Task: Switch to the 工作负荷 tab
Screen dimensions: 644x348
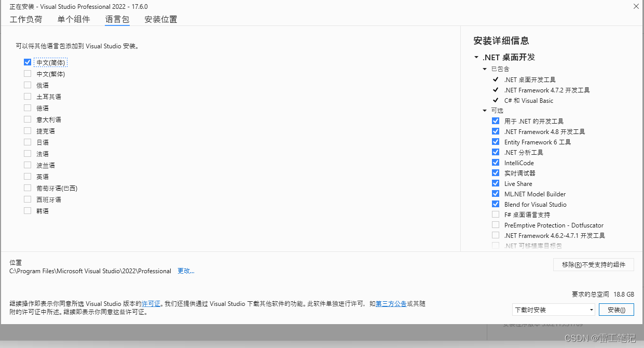Action: click(x=26, y=19)
